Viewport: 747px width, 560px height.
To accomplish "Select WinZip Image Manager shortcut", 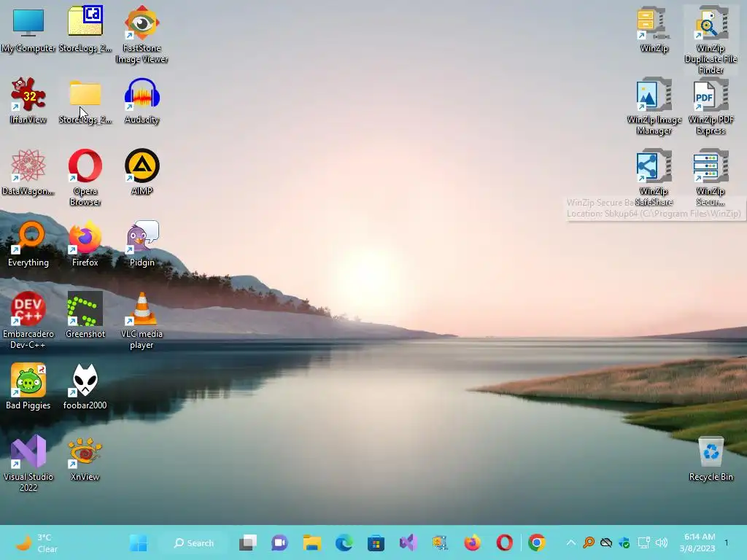I will [x=654, y=106].
